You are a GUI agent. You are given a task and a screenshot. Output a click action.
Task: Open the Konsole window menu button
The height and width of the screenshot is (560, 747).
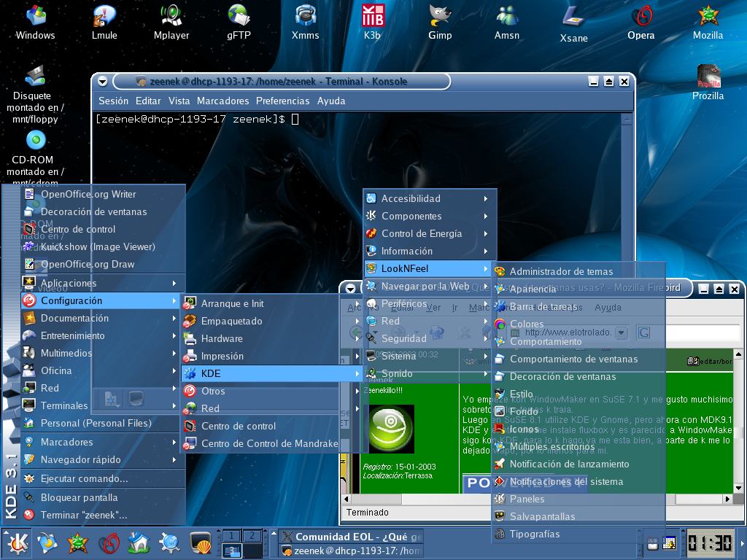103,82
